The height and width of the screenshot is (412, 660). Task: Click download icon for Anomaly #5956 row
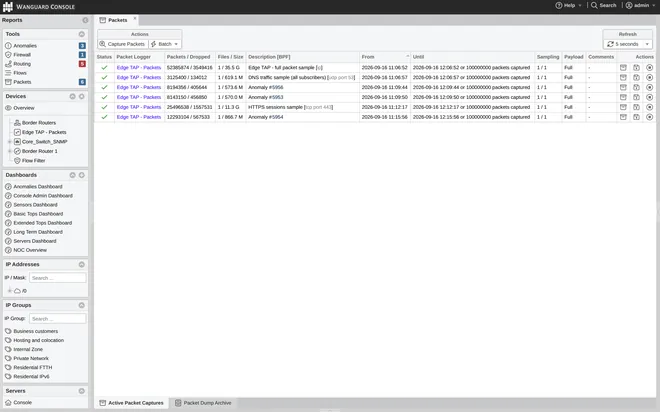[x=636, y=88]
